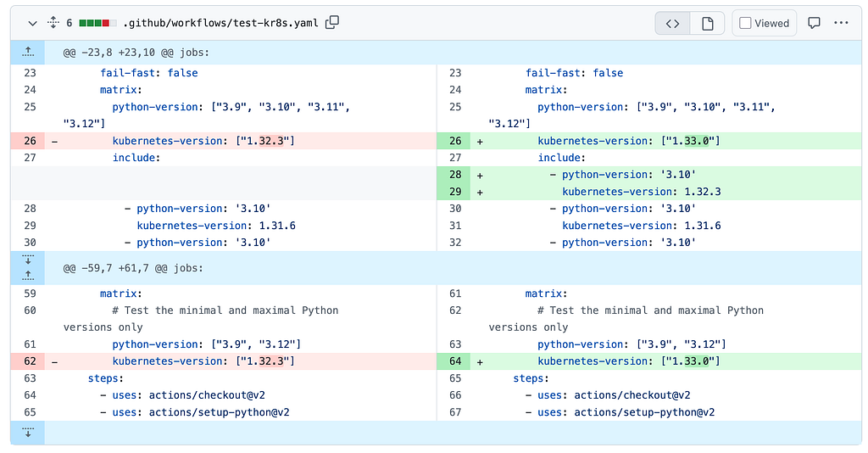Click added kubernetes-version 1.33.0 on line 26
The image size is (868, 453).
629,141
